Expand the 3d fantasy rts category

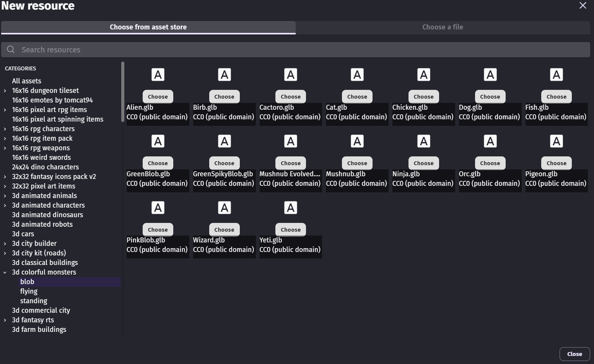tap(5, 320)
